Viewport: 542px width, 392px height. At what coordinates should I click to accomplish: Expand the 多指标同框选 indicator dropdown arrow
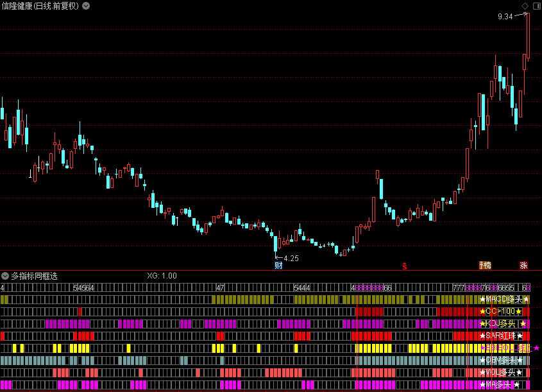coord(5,276)
